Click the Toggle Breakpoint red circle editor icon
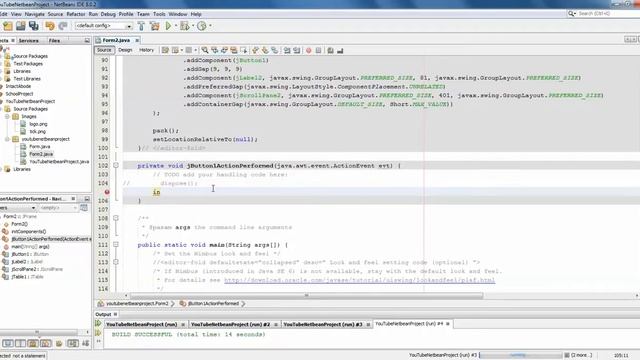Viewport: 640px width, 360px height. tap(309, 50)
